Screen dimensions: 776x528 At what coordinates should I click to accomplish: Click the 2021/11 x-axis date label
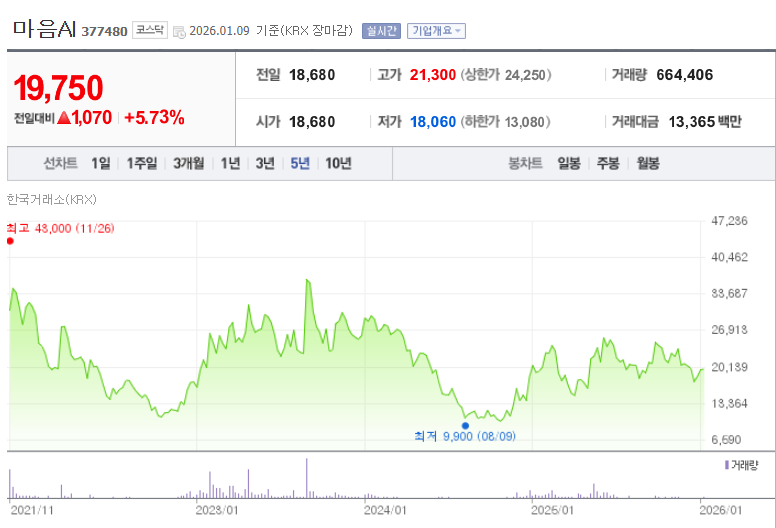click(x=32, y=510)
